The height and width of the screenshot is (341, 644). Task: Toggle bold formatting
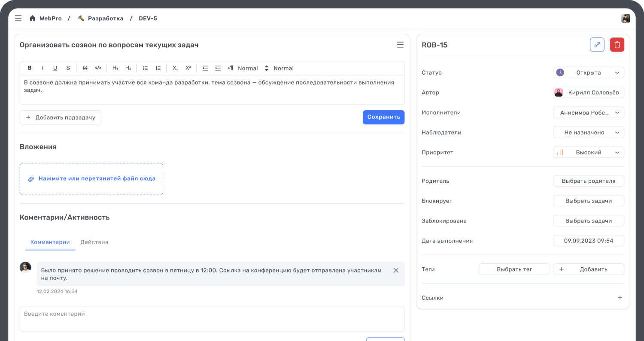tap(30, 68)
